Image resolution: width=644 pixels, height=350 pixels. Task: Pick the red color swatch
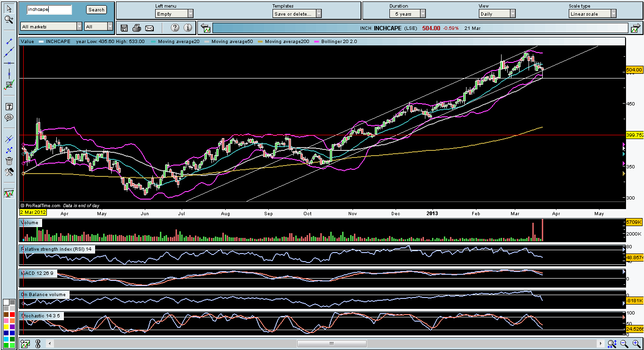coord(12,315)
